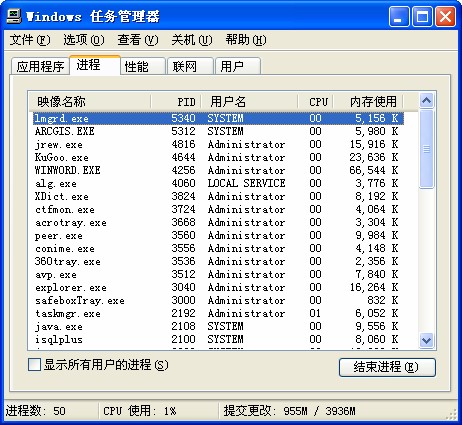The image size is (462, 425).
Task: Close the Task Manager window
Action: tap(445, 17)
